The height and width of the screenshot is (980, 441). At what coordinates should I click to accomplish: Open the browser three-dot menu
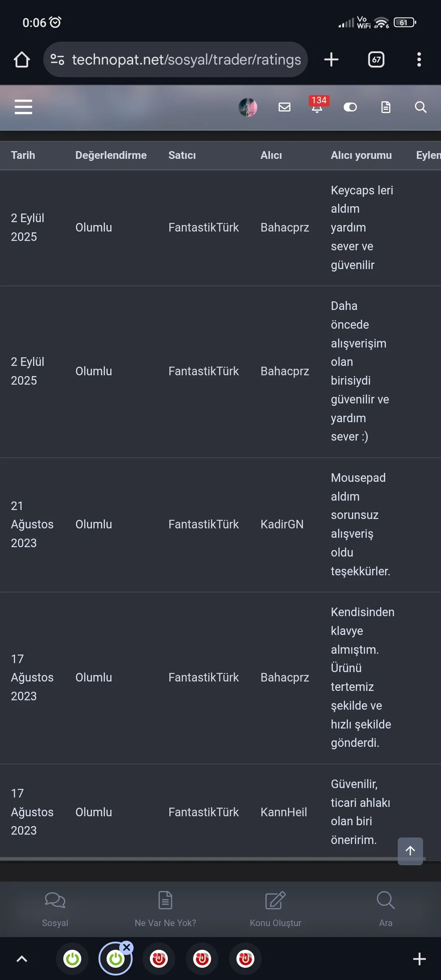(419, 59)
